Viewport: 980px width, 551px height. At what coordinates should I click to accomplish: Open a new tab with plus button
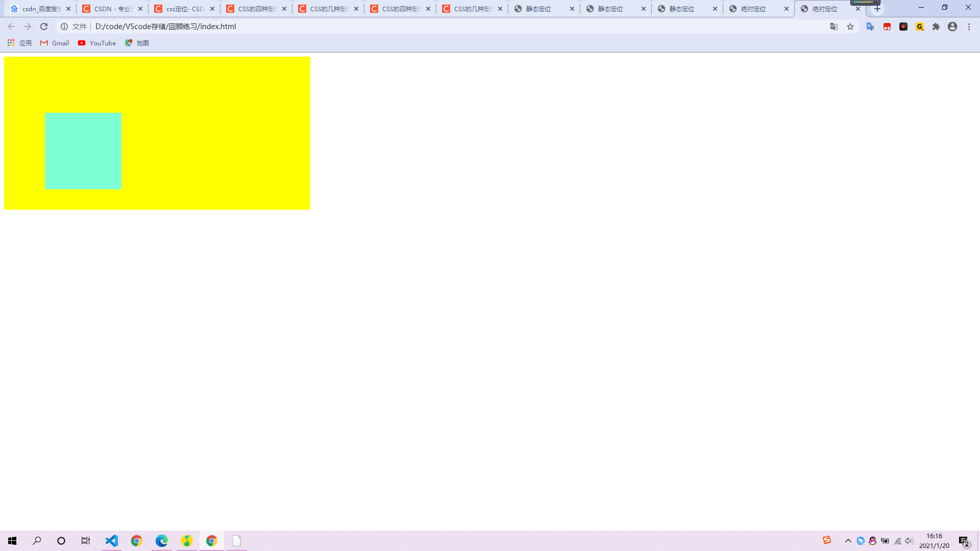pyautogui.click(x=877, y=9)
